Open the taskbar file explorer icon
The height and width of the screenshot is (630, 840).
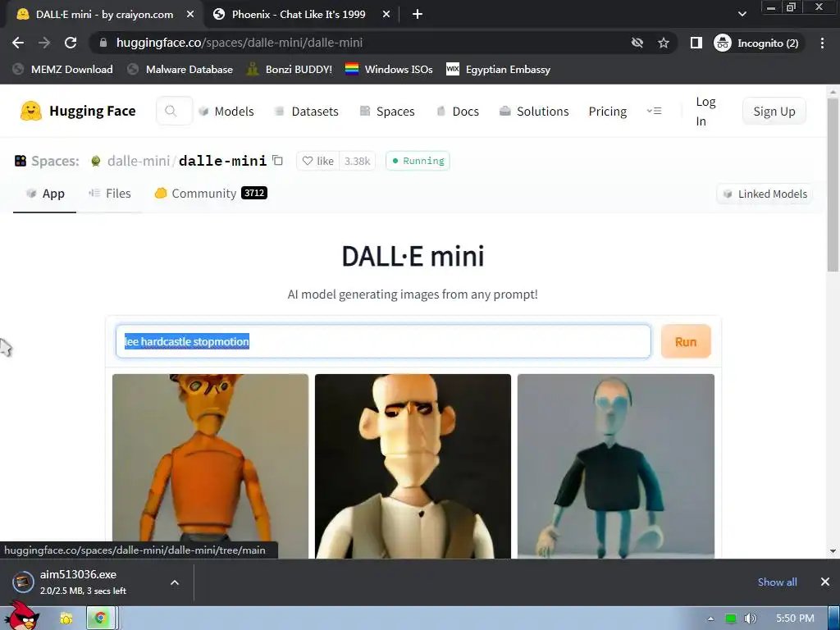coord(66,619)
